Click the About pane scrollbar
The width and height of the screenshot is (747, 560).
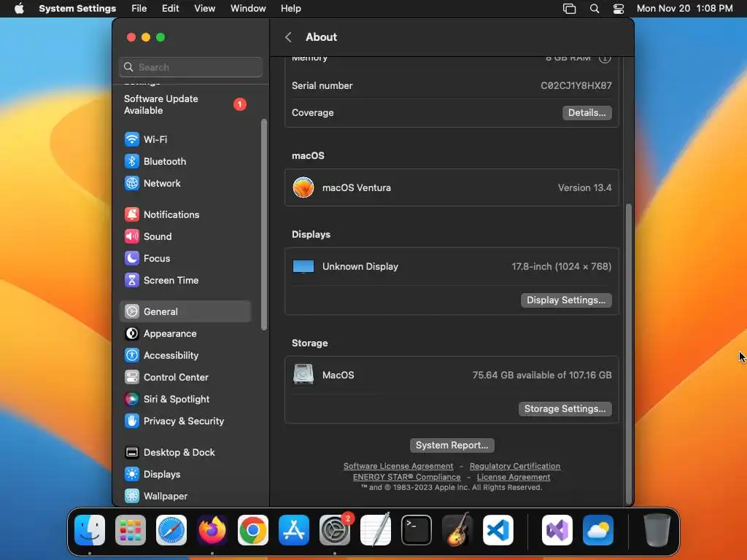629,354
